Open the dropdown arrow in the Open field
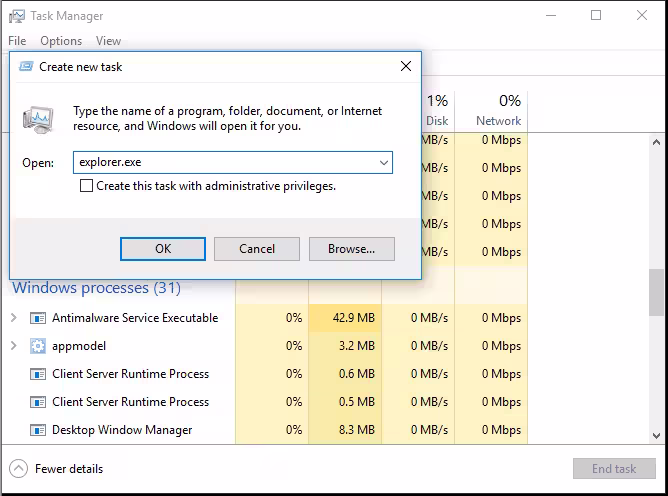Viewport: 668px width, 496px height. [383, 162]
